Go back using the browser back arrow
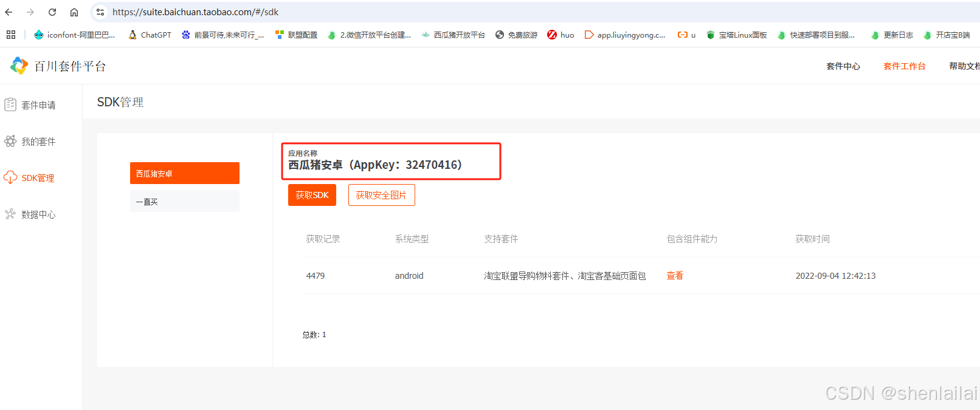980x410 pixels. 9,12
